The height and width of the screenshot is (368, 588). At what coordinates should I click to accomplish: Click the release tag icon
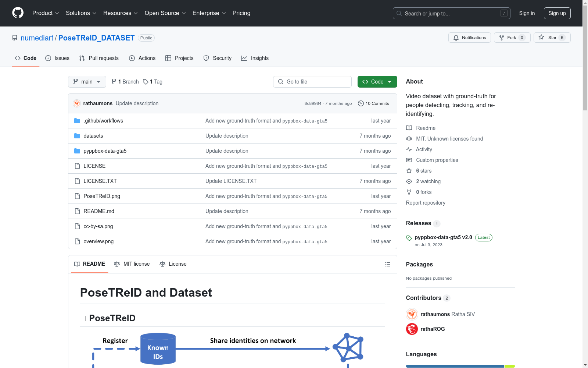[409, 238]
